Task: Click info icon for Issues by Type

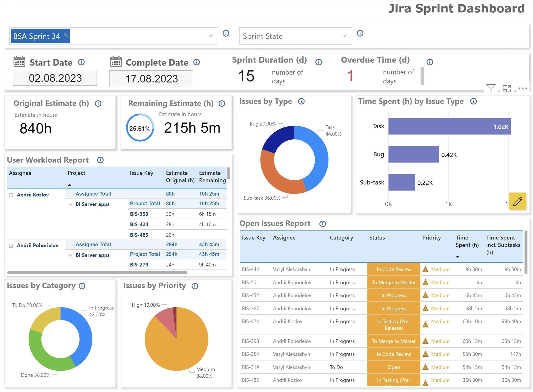Action: tap(301, 101)
